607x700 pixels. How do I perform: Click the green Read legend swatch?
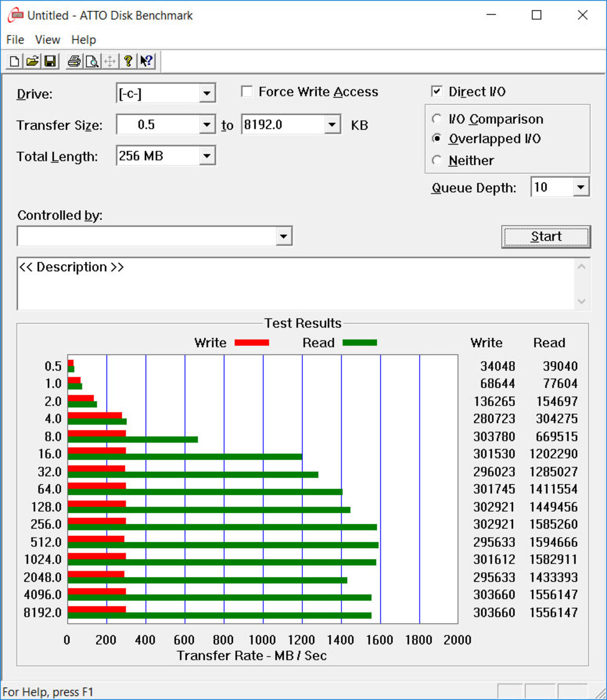click(x=360, y=343)
